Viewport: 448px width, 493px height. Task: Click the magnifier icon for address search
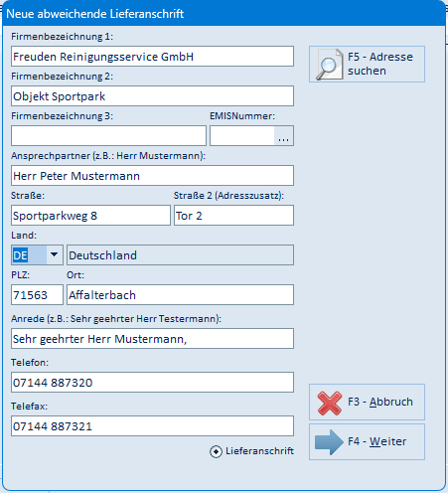329,65
